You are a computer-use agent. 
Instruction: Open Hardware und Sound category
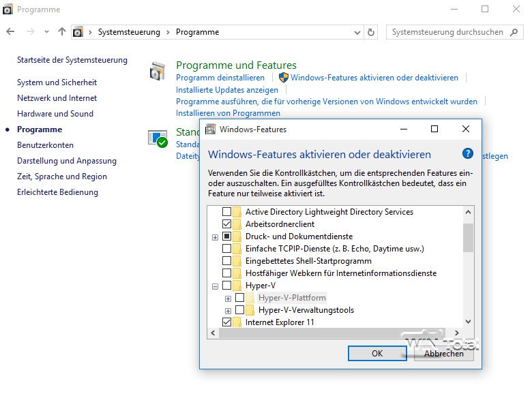coord(55,114)
